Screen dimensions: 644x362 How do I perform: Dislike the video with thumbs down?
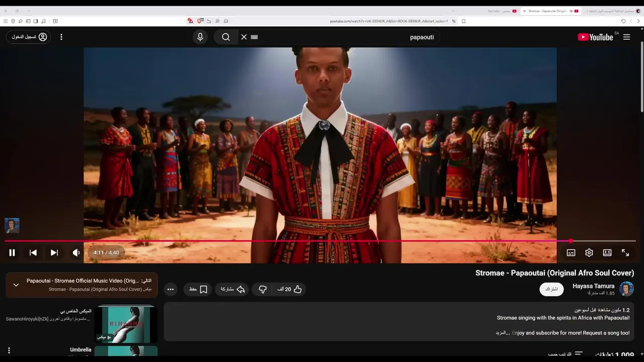click(x=263, y=289)
